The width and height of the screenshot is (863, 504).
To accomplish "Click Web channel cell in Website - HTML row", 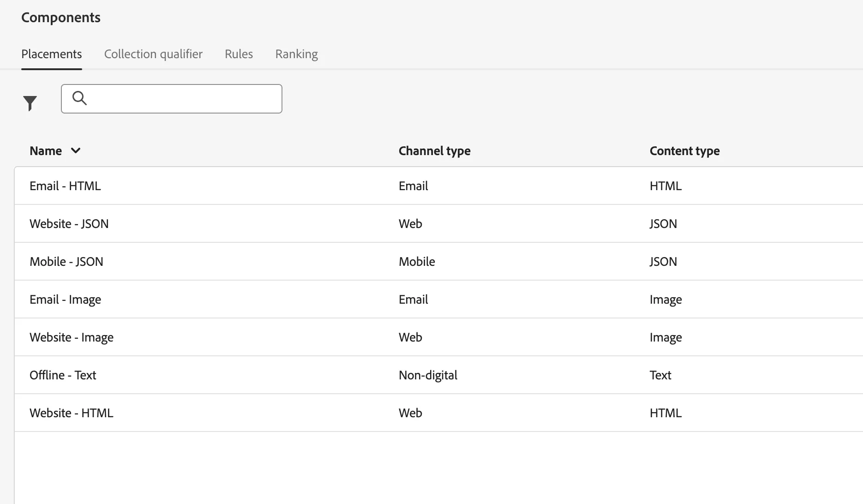I will coord(410,413).
